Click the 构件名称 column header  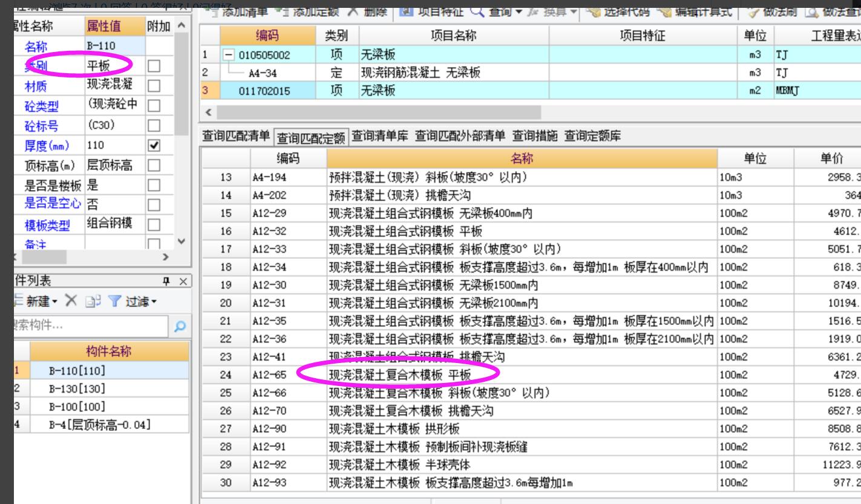click(110, 352)
